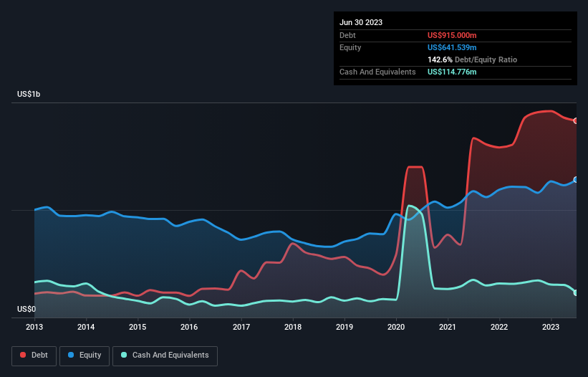Click the US$915.000m debt value
This screenshot has height=377, width=588.
click(x=452, y=35)
